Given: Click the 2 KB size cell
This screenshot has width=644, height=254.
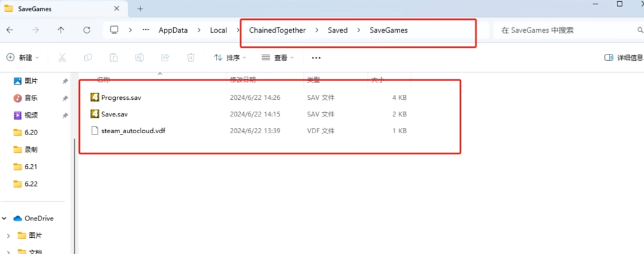Looking at the screenshot, I should (x=399, y=114).
